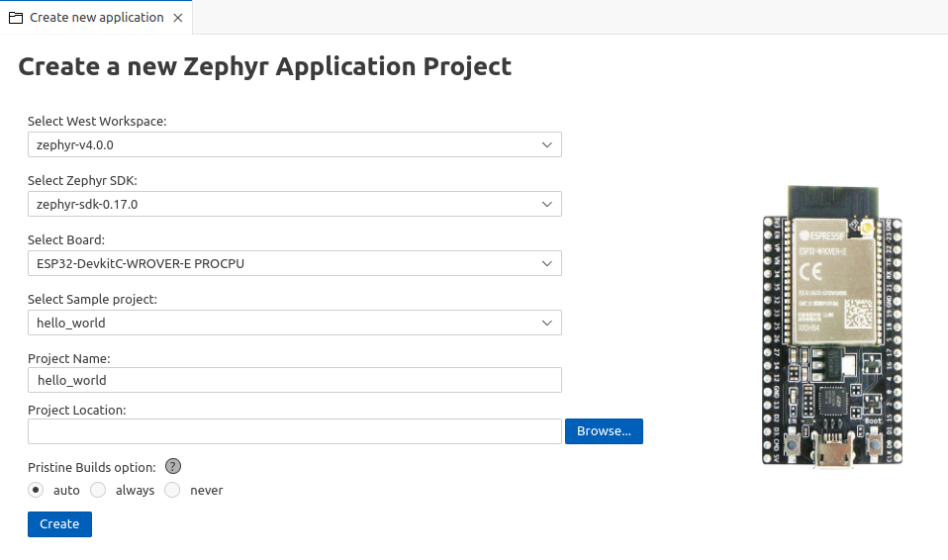Image resolution: width=948 pixels, height=560 pixels.
Task: Click the Boot button on the board image
Action: coord(875,442)
